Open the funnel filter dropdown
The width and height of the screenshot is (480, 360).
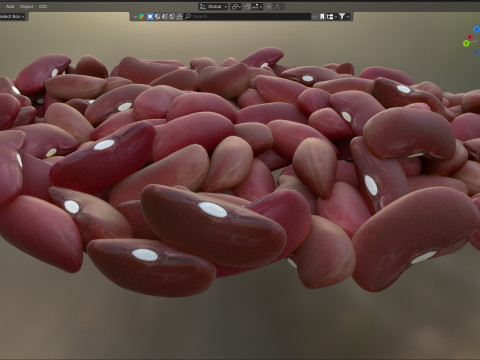tap(344, 16)
